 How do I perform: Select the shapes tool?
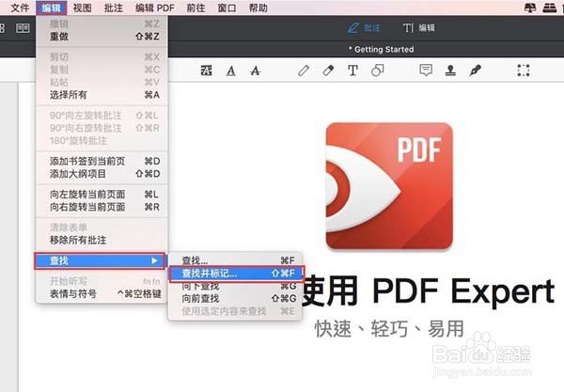point(377,71)
